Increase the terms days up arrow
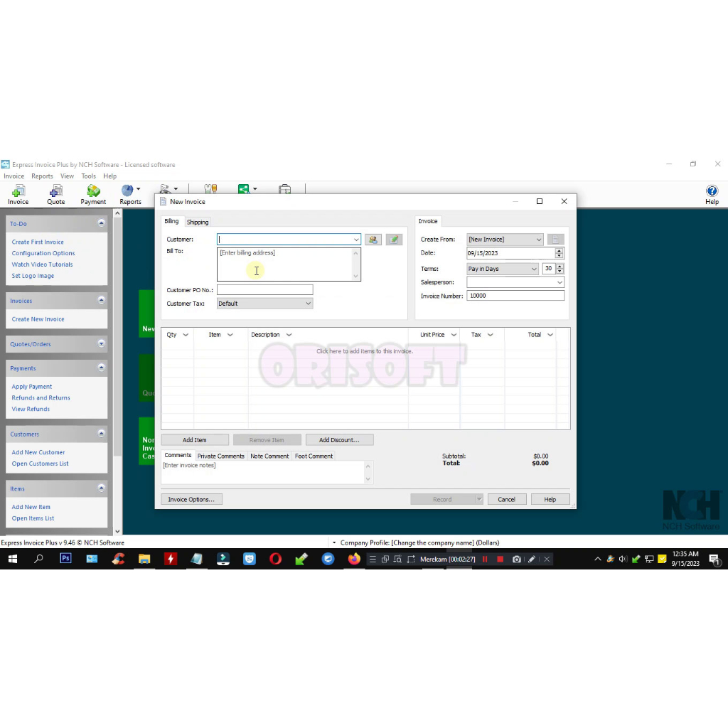The width and height of the screenshot is (728, 728). (x=560, y=267)
